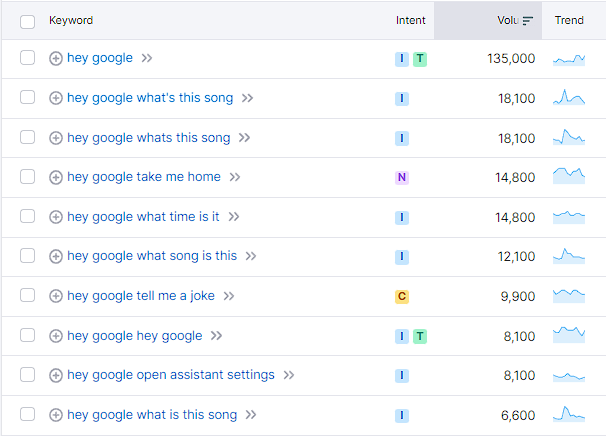This screenshot has height=436, width=606.
Task: Open double-chevron after 'hey google what time is it'
Action: (233, 216)
